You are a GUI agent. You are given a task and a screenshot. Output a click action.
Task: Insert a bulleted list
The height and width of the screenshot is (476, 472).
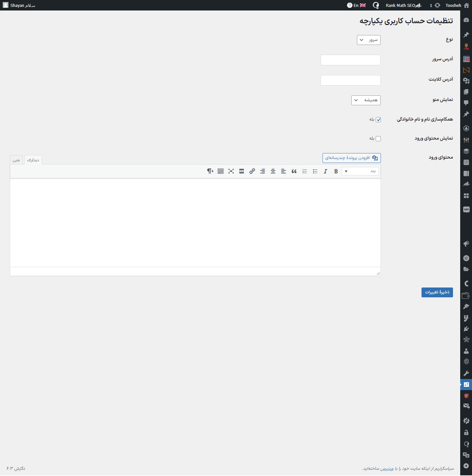click(315, 171)
